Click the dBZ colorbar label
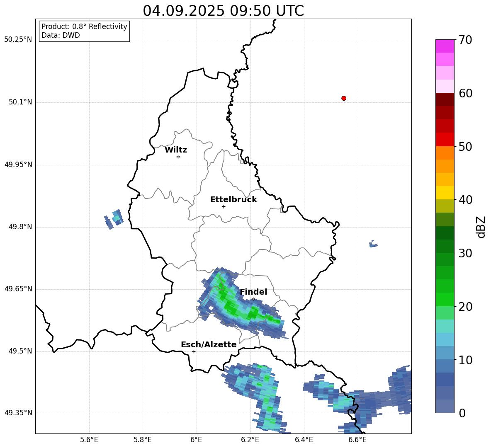 coord(481,227)
